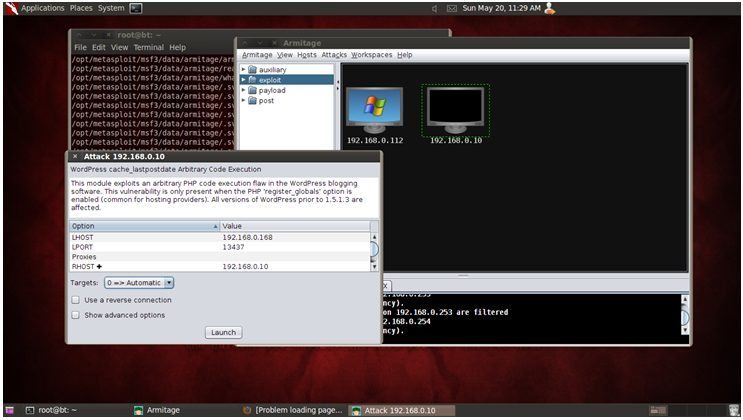Open the terminal's Edit menu
743x420 pixels.
click(99, 47)
